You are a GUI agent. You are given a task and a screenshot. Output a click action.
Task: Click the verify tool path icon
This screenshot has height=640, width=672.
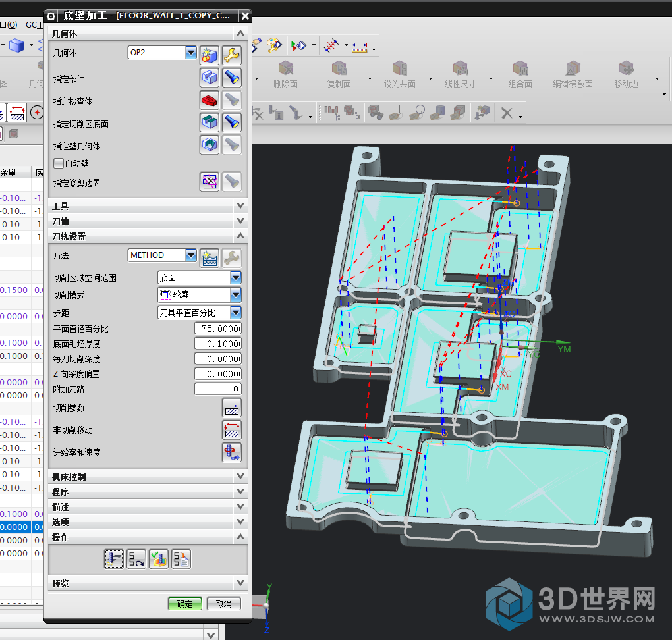[x=158, y=560]
